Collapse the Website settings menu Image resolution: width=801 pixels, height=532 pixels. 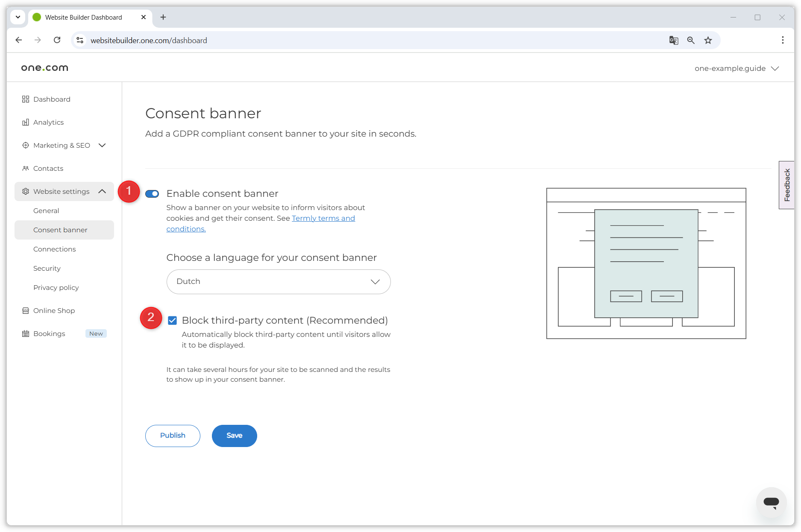pyautogui.click(x=102, y=191)
